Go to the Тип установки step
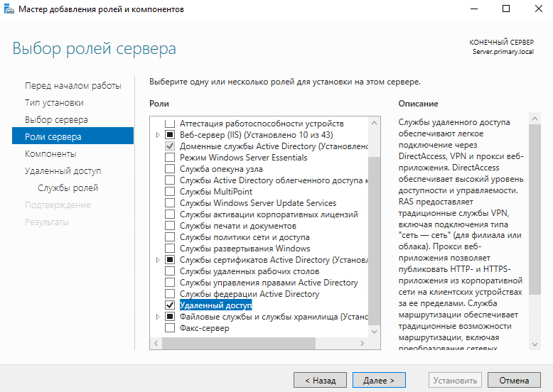 54,103
